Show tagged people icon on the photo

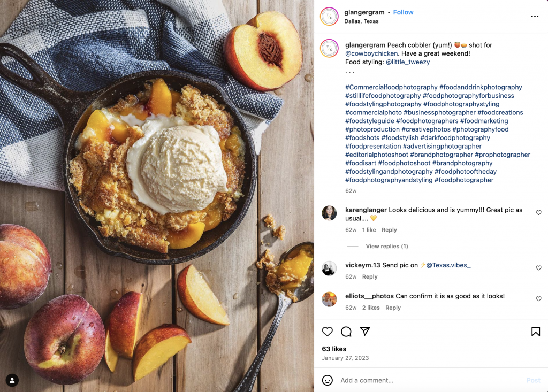[12, 380]
